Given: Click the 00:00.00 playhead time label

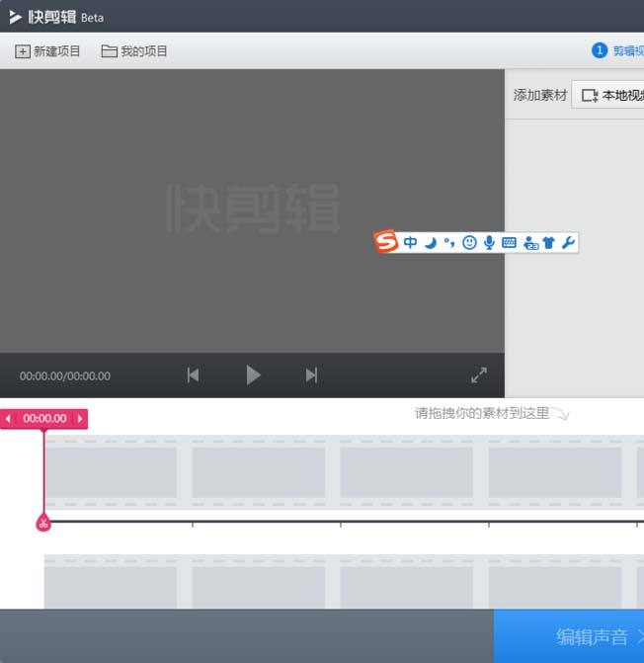Looking at the screenshot, I should (x=44, y=419).
